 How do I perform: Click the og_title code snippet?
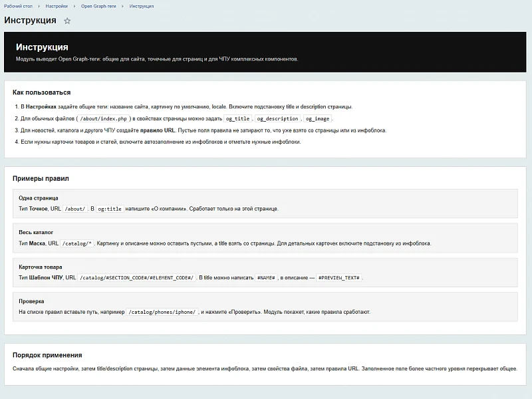pos(237,118)
